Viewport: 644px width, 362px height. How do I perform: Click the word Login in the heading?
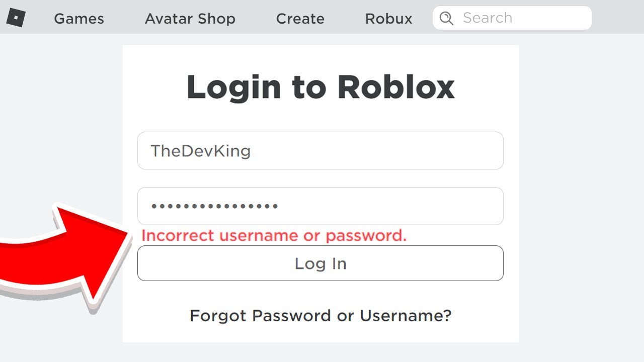(233, 87)
